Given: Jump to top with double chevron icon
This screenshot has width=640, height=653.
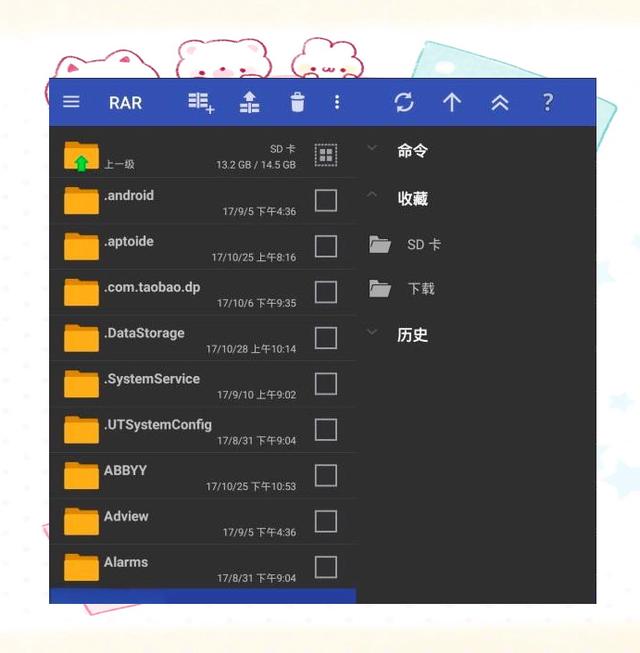Looking at the screenshot, I should (x=500, y=102).
